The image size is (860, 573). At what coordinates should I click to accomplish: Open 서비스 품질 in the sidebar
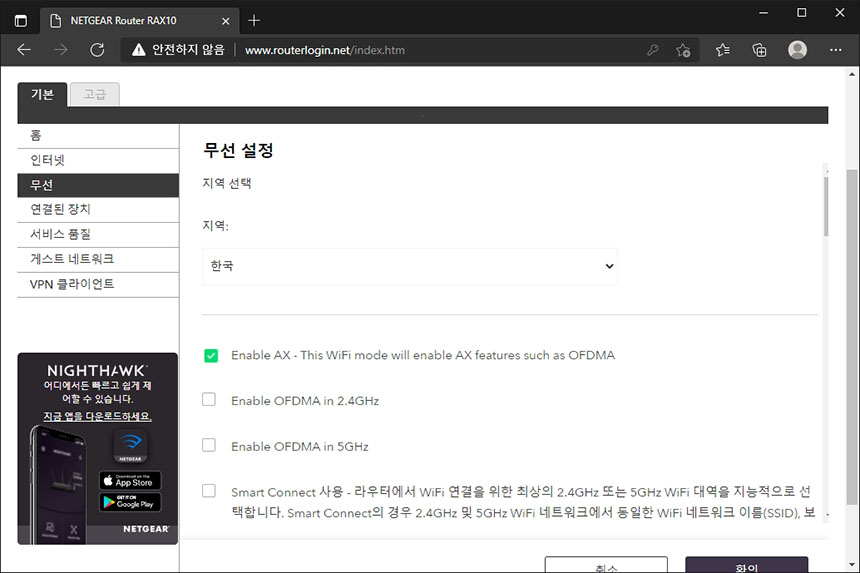click(98, 235)
